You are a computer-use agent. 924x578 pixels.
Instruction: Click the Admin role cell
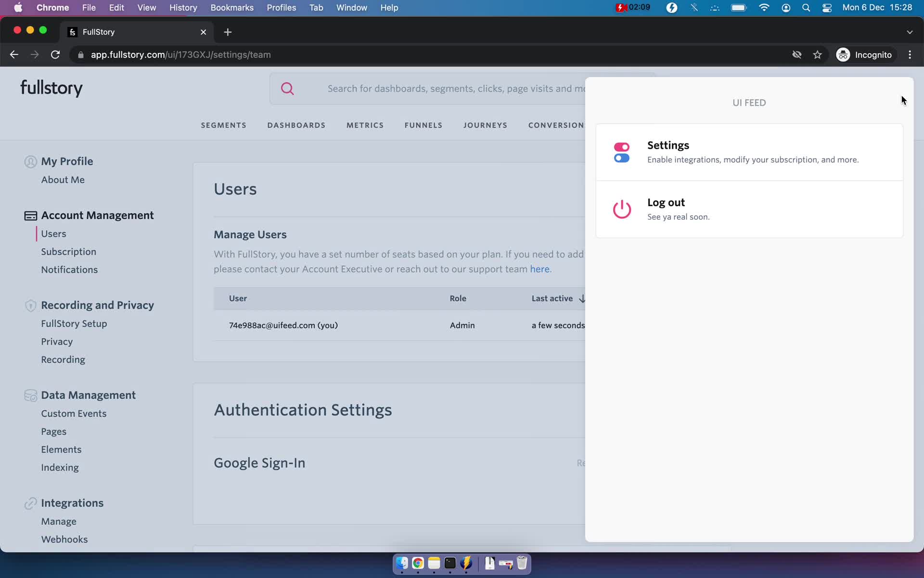[x=462, y=326]
